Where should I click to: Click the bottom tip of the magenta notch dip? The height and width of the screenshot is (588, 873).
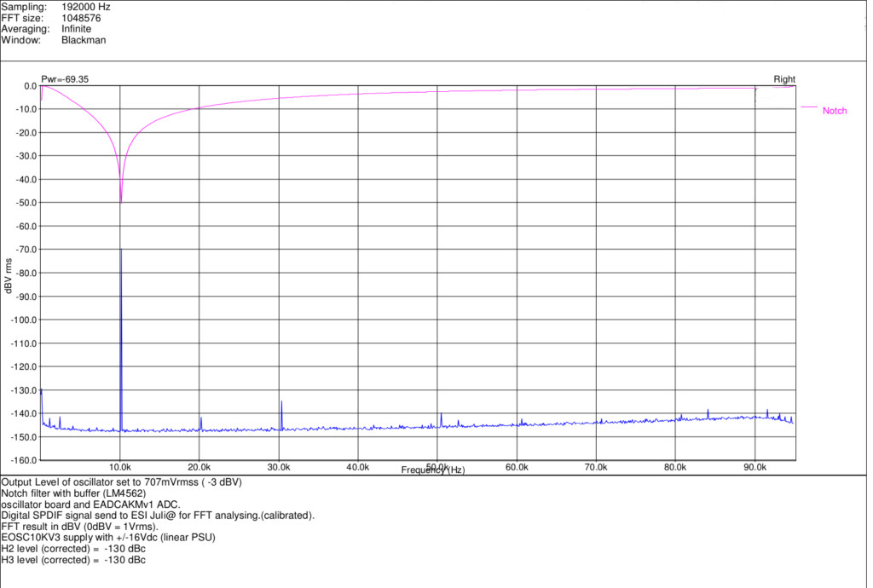121,203
